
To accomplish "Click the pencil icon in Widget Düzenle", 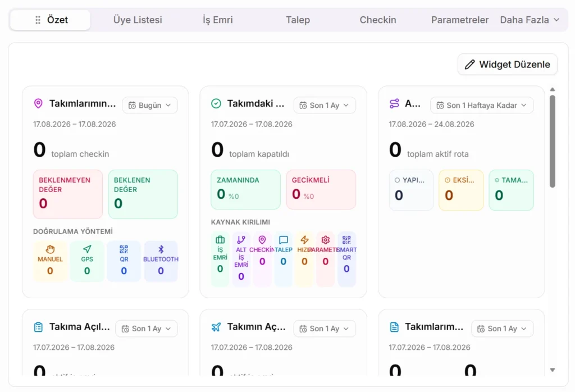I will [x=469, y=65].
